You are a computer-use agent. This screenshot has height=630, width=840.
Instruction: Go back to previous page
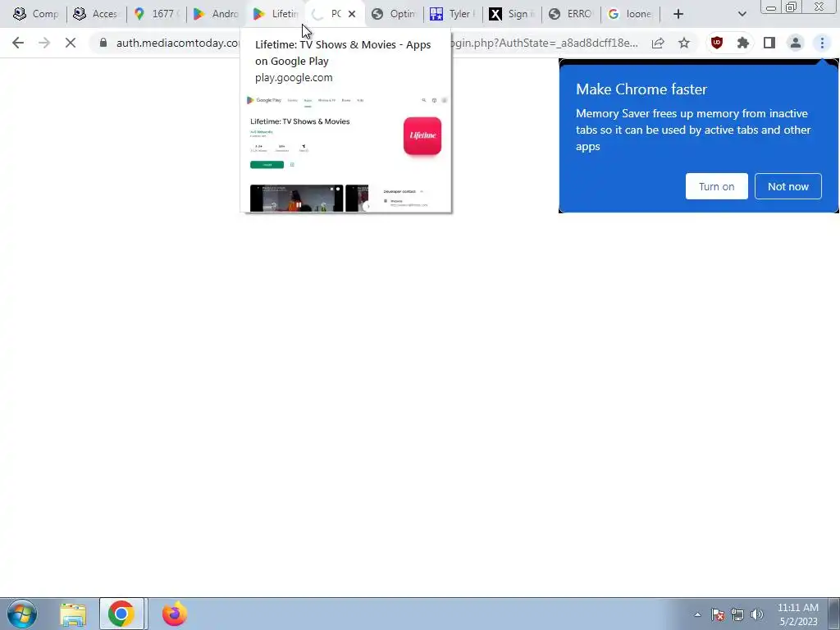(x=18, y=43)
